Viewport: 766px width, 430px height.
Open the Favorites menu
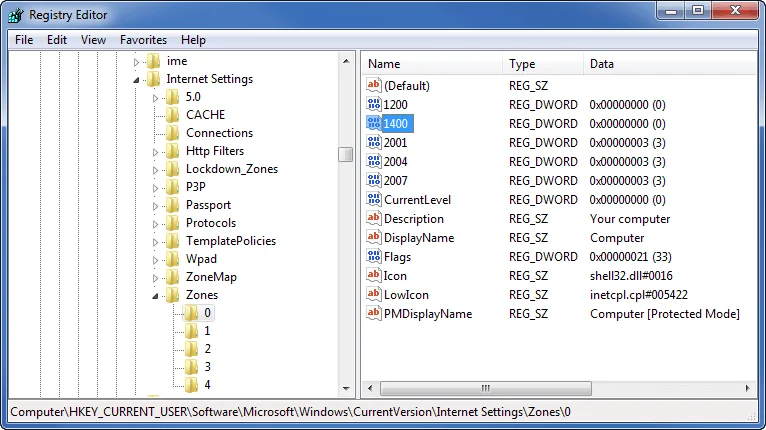tap(143, 40)
